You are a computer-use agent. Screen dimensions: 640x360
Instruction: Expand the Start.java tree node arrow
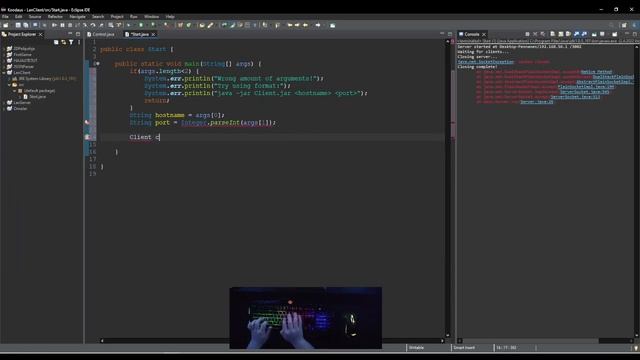pyautogui.click(x=20, y=97)
